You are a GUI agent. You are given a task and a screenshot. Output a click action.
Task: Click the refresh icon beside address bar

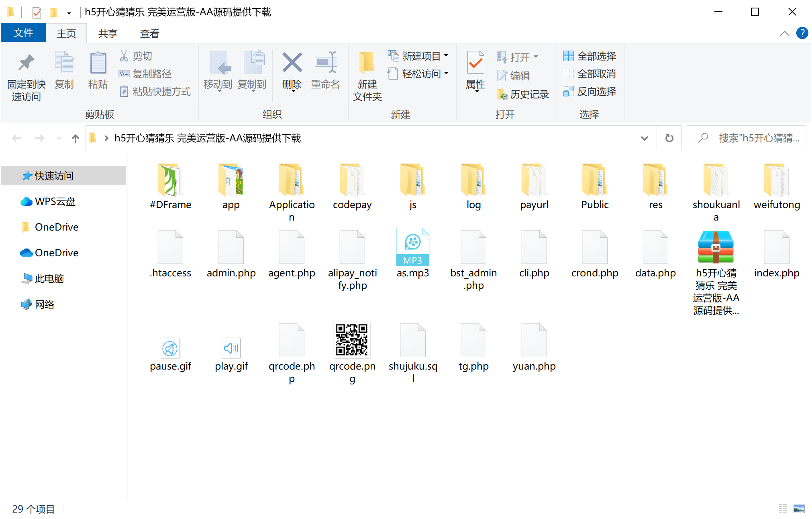669,138
